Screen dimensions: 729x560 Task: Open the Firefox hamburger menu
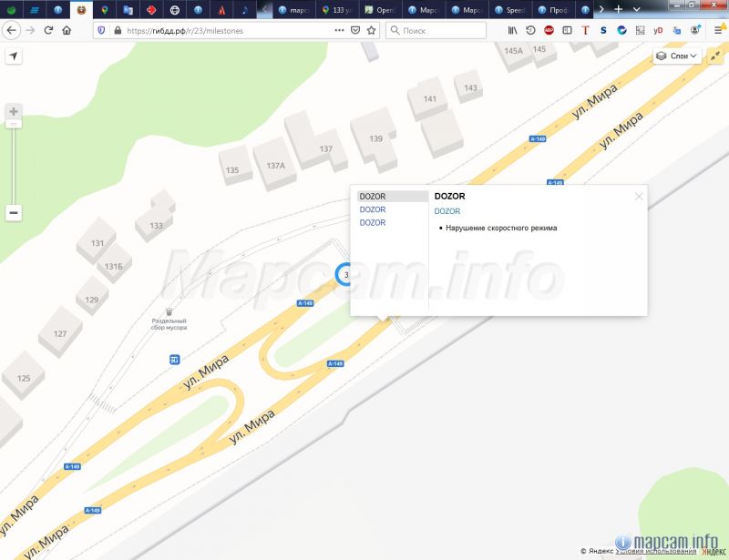[716, 30]
